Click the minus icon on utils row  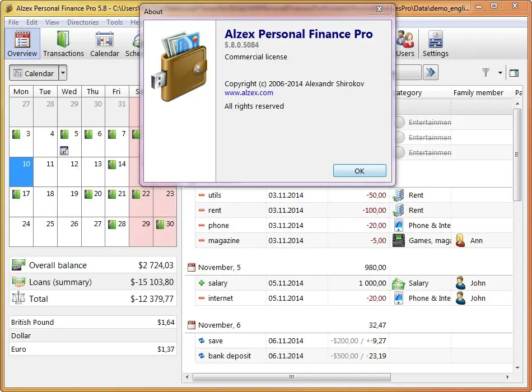[202, 195]
